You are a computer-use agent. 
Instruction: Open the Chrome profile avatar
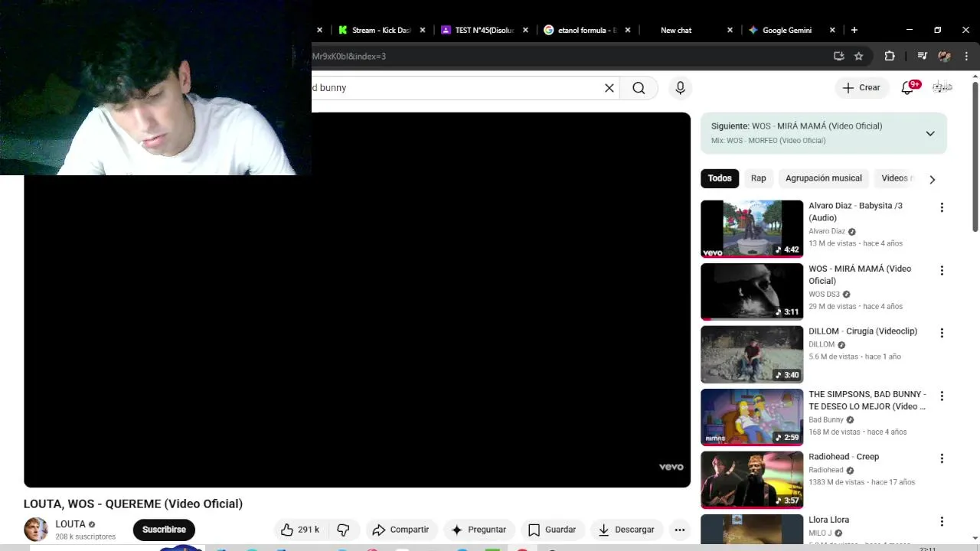944,56
